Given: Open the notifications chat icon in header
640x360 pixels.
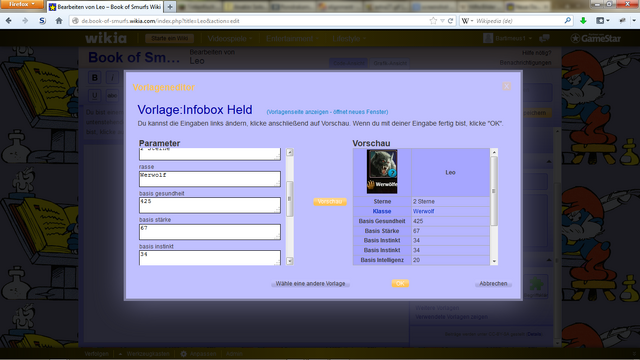Looking at the screenshot, I should pos(544,38).
